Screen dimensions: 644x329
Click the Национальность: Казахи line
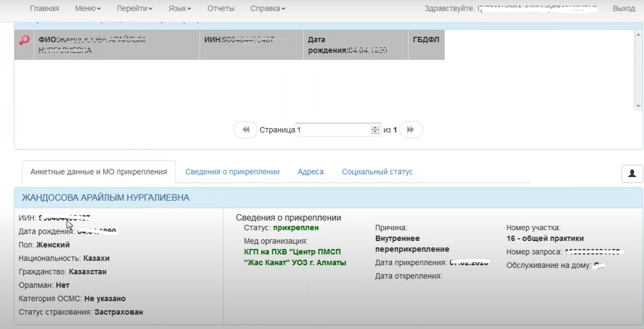tap(64, 258)
